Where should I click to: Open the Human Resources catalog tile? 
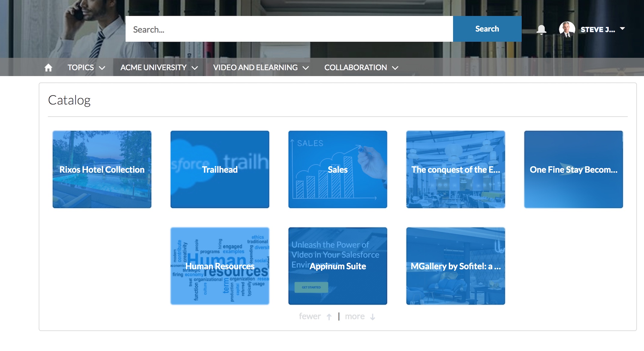220,266
